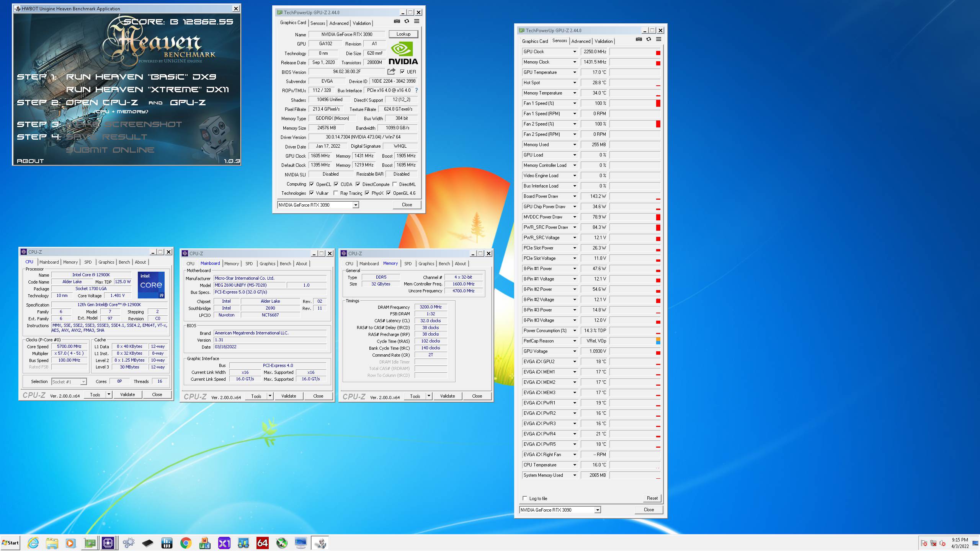Open the hamburger menu in the GPU-Z Sensors window
Image resolution: width=980 pixels, height=551 pixels.
click(x=658, y=39)
